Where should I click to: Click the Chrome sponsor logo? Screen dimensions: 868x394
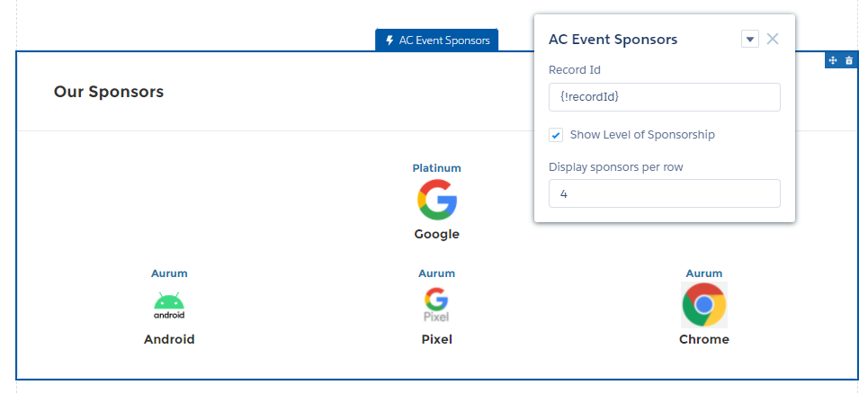[703, 304]
